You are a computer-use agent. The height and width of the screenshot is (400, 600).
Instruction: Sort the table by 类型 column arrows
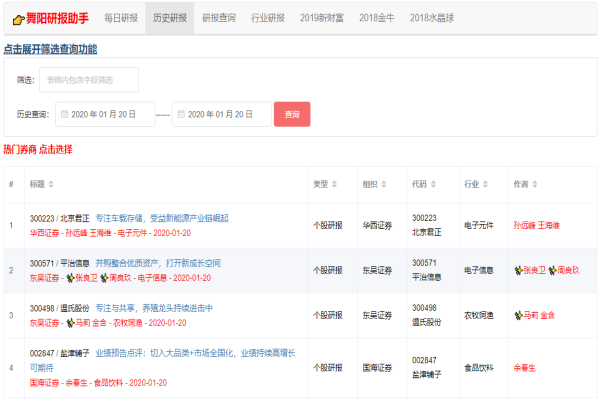334,184
